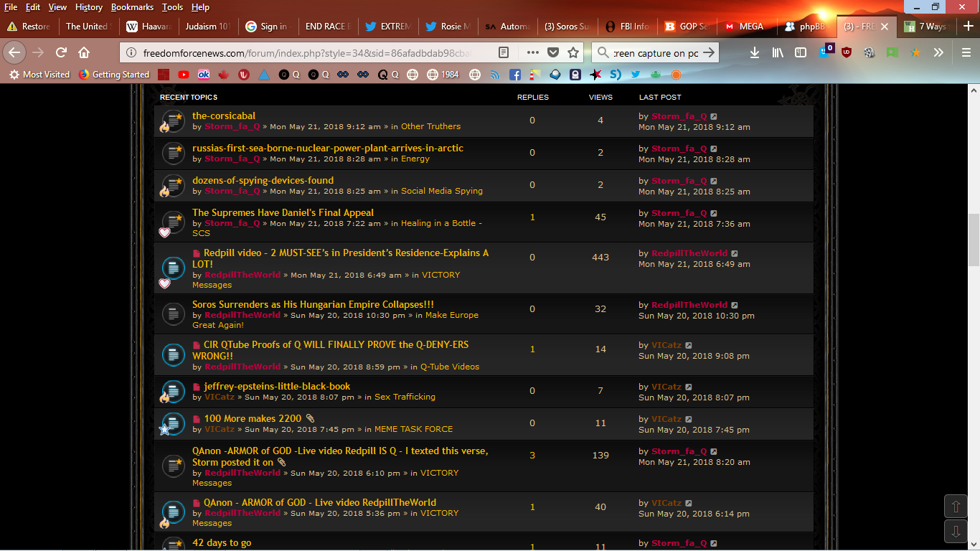Viewport: 980px width, 551px height.
Task: Save page to Pocket
Action: pos(553,52)
